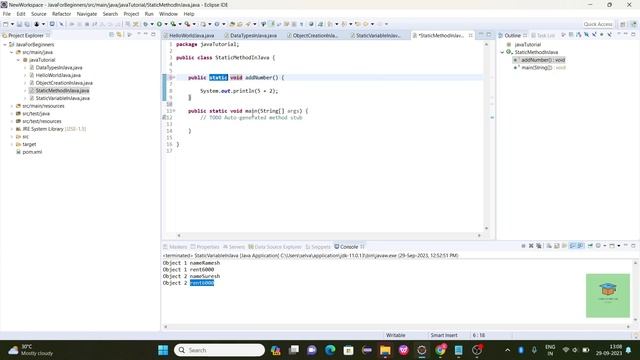
Task: Toggle Scroll Lock in Console toolbar
Action: [556, 246]
